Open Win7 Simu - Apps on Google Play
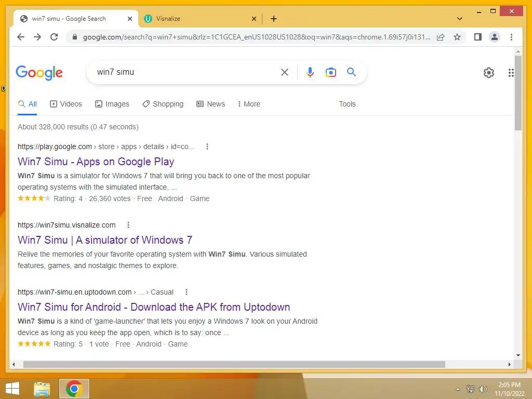 coord(96,162)
